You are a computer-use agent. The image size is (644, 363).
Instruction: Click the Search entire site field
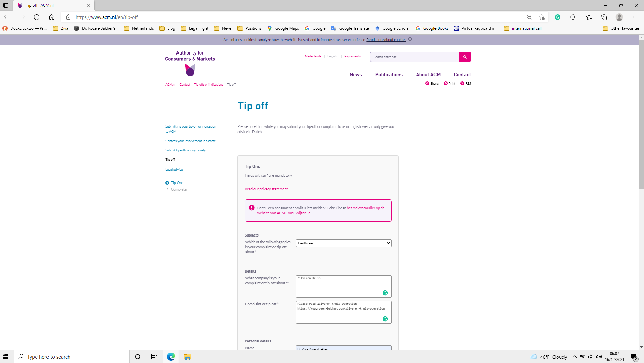tap(415, 57)
